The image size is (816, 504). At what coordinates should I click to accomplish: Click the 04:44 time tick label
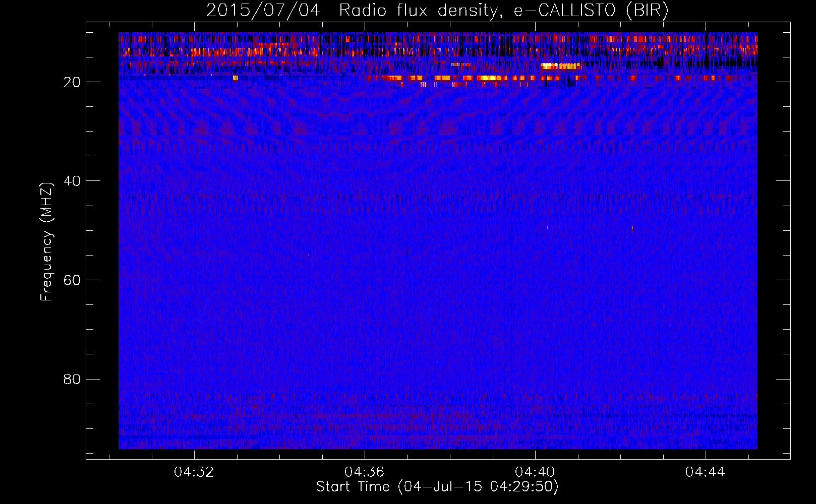706,472
